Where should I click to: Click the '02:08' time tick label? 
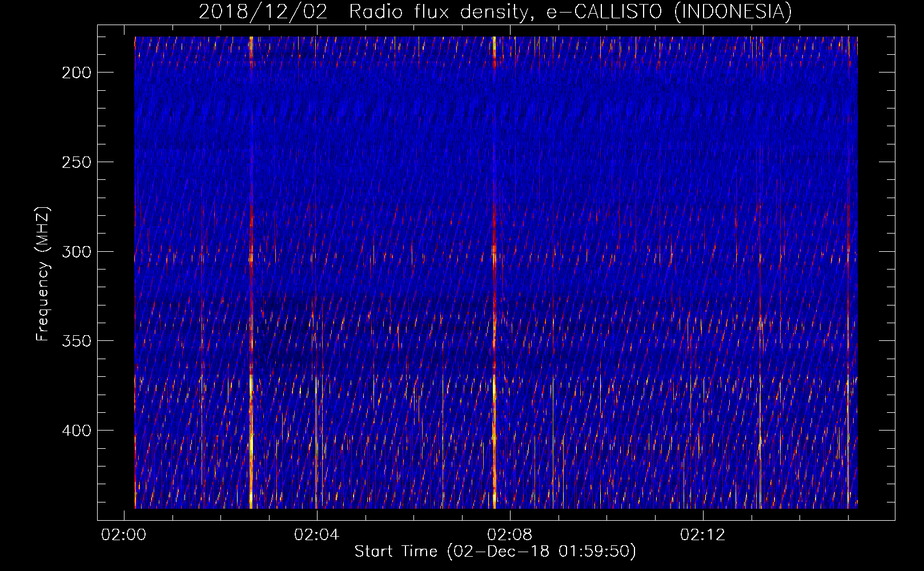click(509, 535)
